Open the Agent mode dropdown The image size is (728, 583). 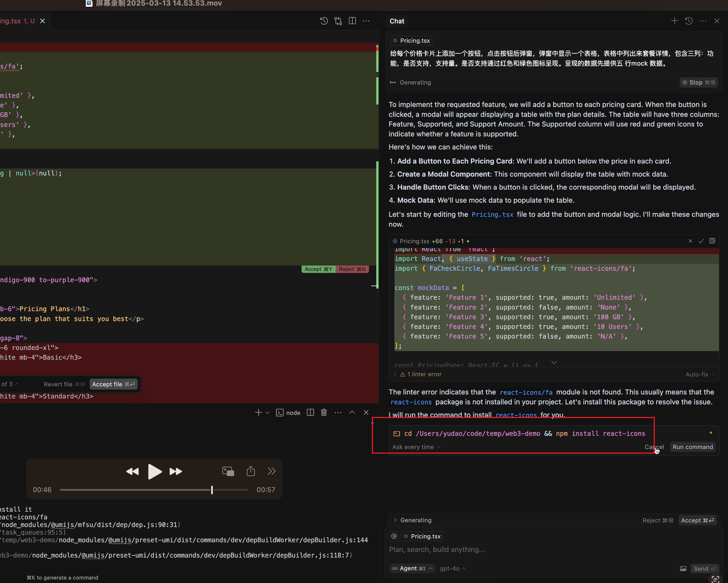point(412,568)
